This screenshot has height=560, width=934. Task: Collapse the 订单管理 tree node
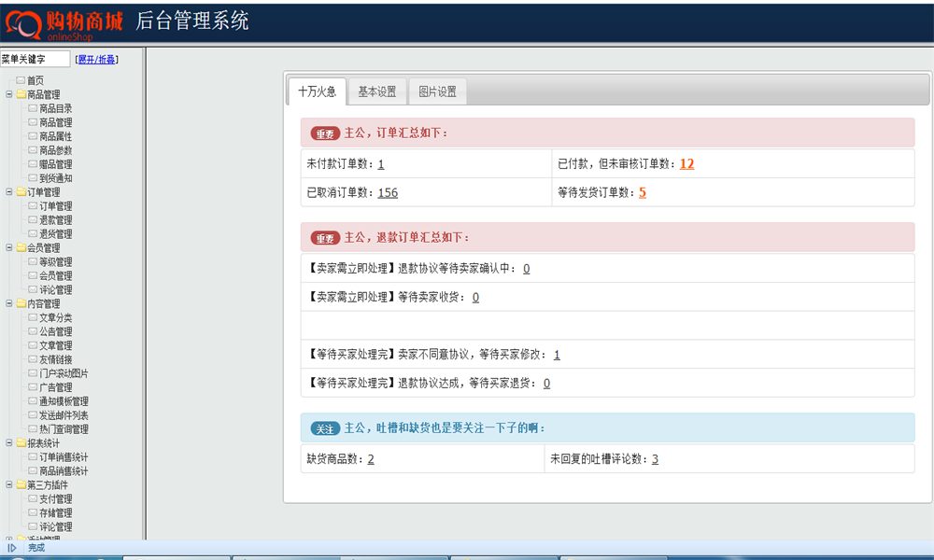click(9, 191)
